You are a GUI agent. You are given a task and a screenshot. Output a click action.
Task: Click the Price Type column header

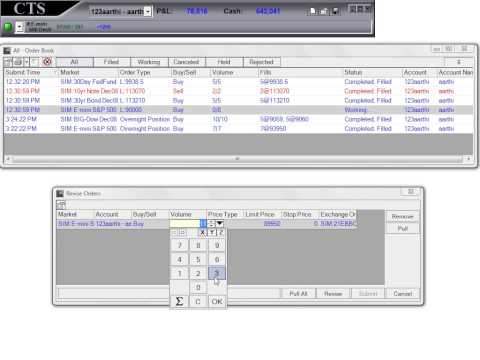[x=225, y=214]
